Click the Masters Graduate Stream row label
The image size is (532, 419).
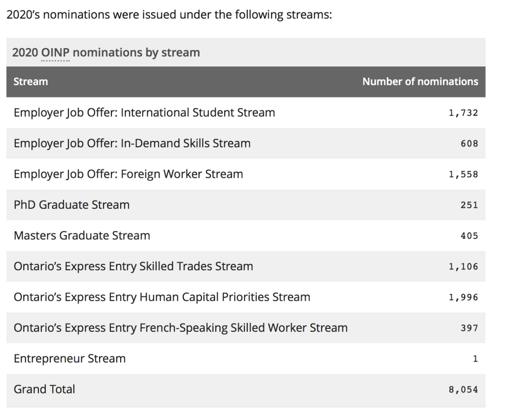[x=82, y=236]
